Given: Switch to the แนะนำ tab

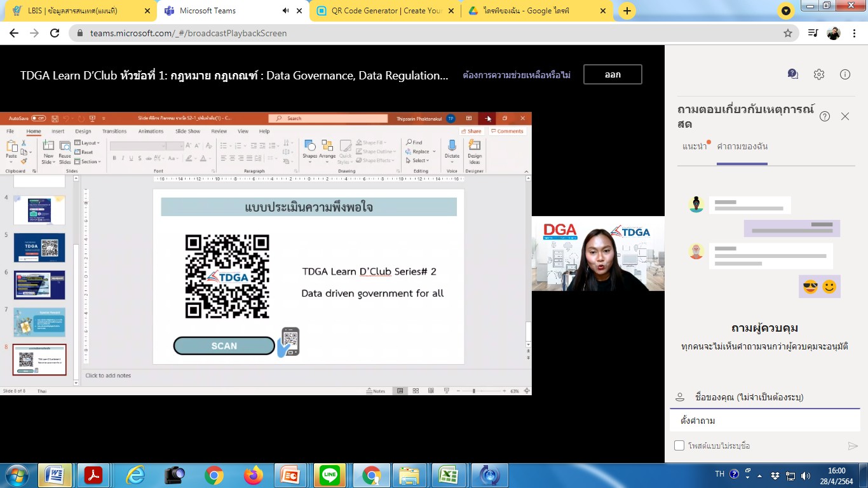Looking at the screenshot, I should 694,146.
